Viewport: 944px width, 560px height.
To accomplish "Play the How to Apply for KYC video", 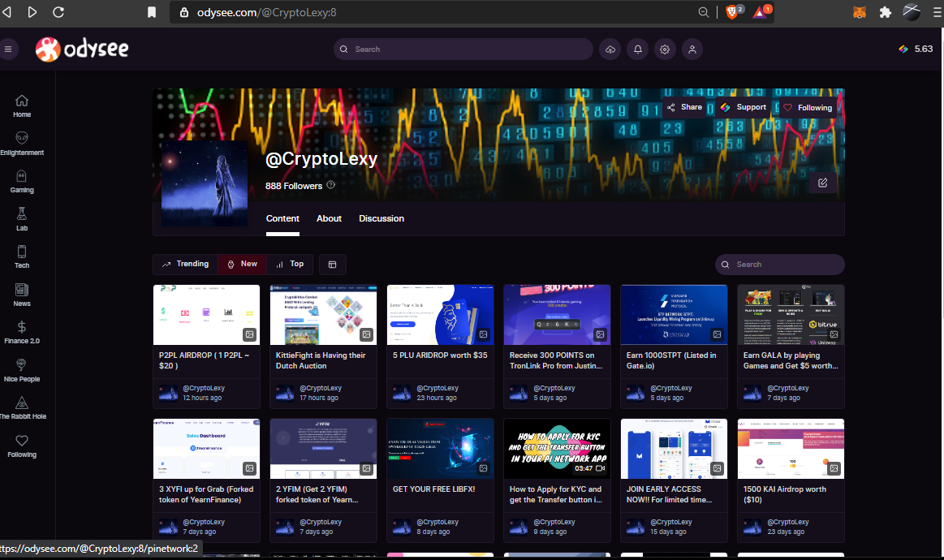I will [x=557, y=449].
